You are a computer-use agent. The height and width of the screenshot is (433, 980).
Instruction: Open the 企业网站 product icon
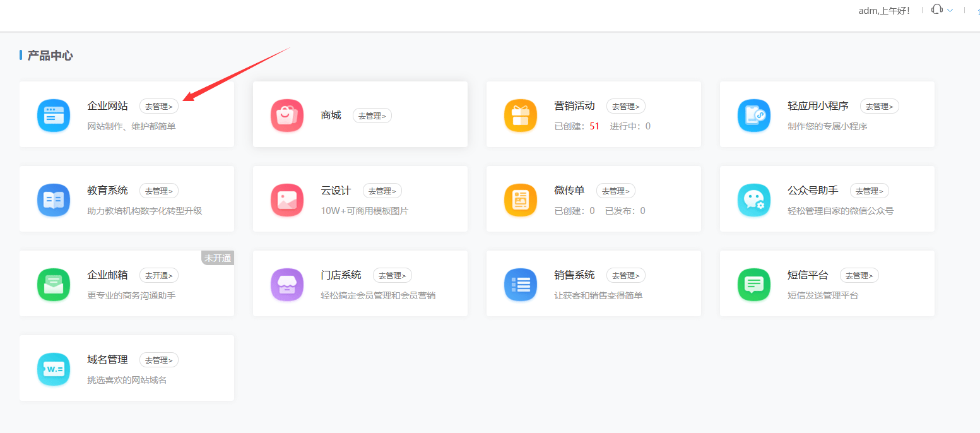[x=53, y=115]
